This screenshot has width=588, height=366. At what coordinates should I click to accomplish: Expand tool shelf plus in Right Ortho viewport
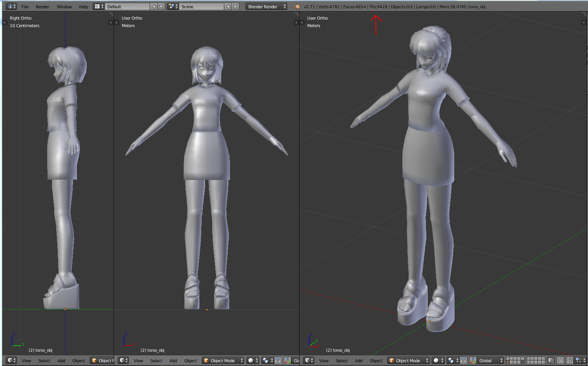click(x=5, y=23)
